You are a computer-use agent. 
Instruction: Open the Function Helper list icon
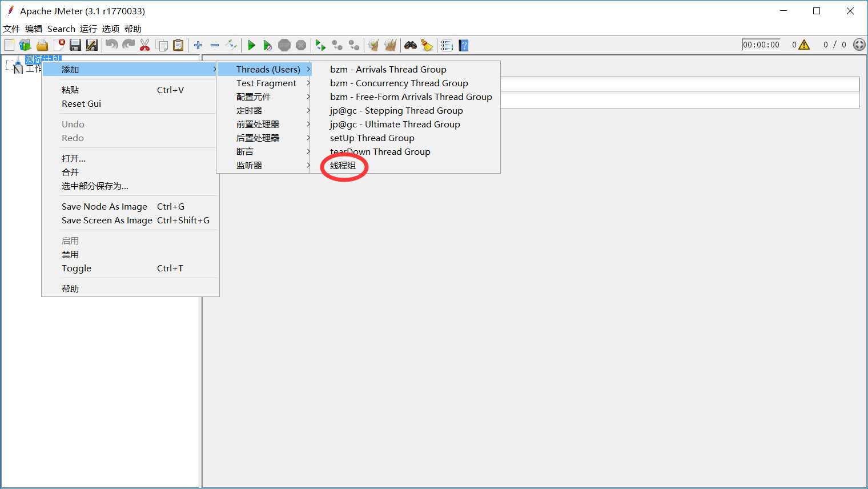pos(447,45)
